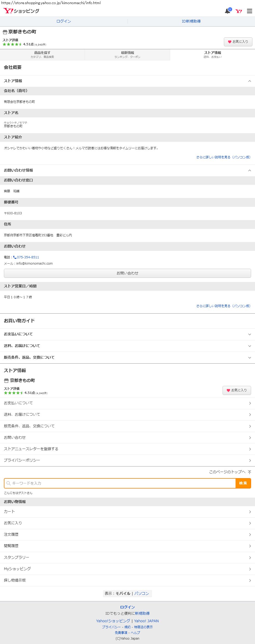Screen dimensions: 255x644
Task: Open footer プライバシー link
Action: pyautogui.click(x=111, y=627)
